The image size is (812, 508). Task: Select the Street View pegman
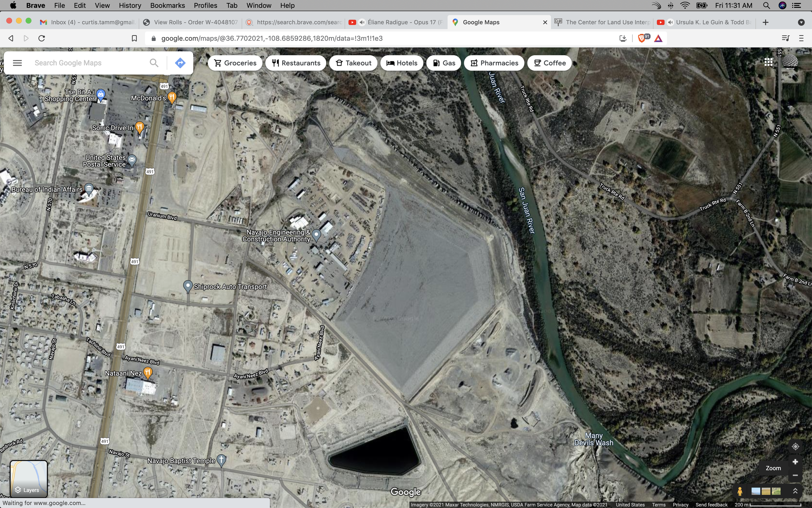pos(740,491)
